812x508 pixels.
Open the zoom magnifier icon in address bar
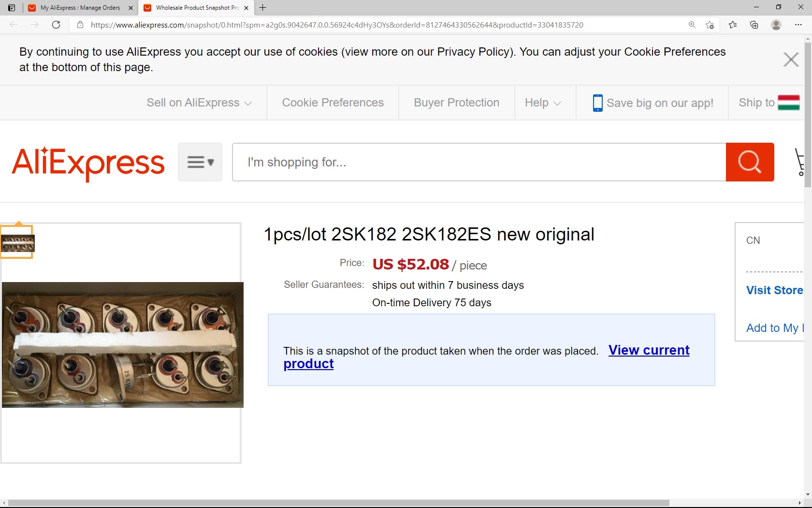tap(692, 25)
